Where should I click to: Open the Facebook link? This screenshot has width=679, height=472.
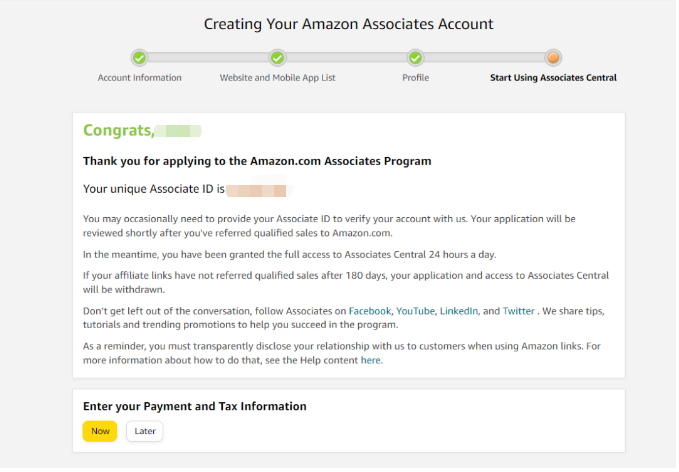(x=368, y=312)
